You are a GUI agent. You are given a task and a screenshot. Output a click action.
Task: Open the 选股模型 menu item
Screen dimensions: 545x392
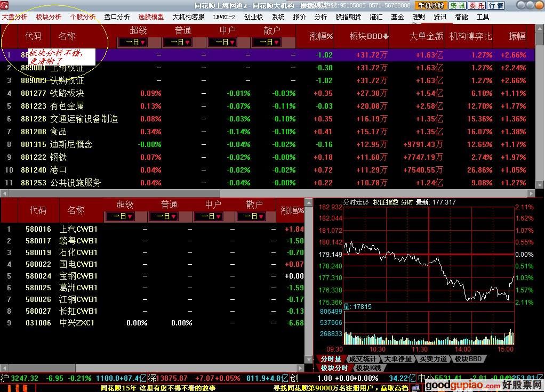coord(151,17)
